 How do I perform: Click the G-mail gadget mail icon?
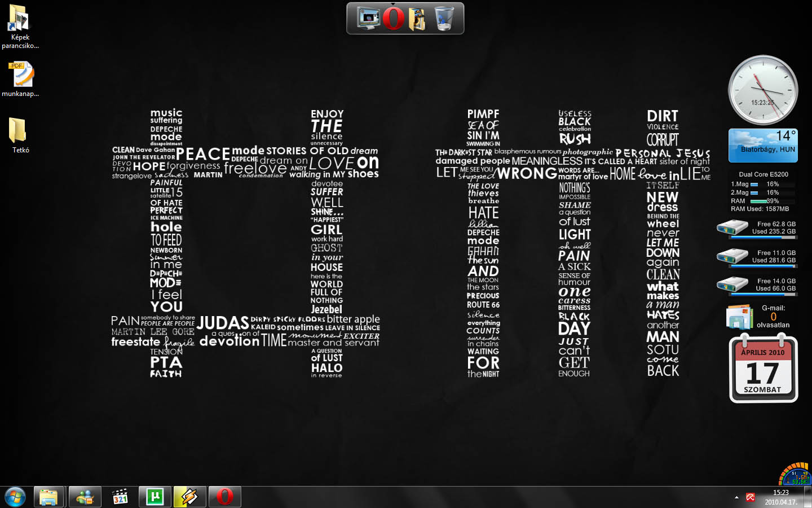[x=740, y=317]
